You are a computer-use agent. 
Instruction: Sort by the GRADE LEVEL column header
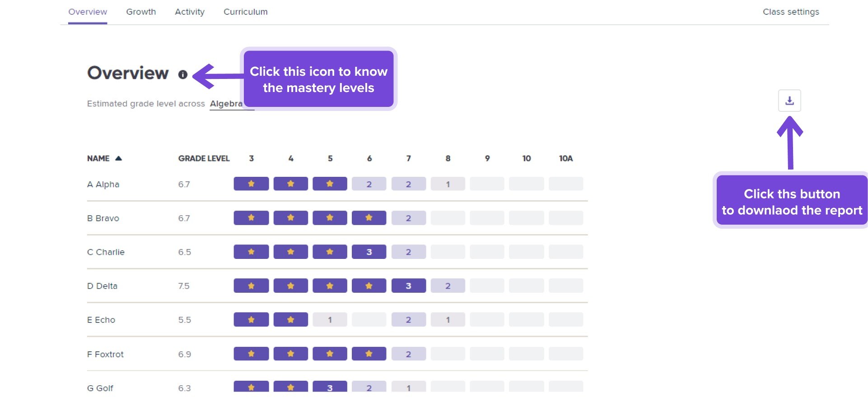(x=204, y=158)
